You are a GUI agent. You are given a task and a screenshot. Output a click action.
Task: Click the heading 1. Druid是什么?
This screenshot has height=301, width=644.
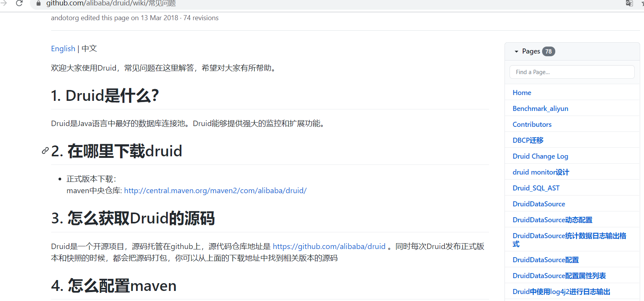[105, 95]
